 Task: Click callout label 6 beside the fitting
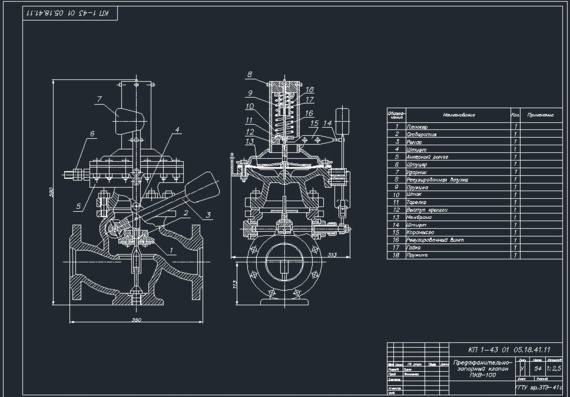[92, 134]
